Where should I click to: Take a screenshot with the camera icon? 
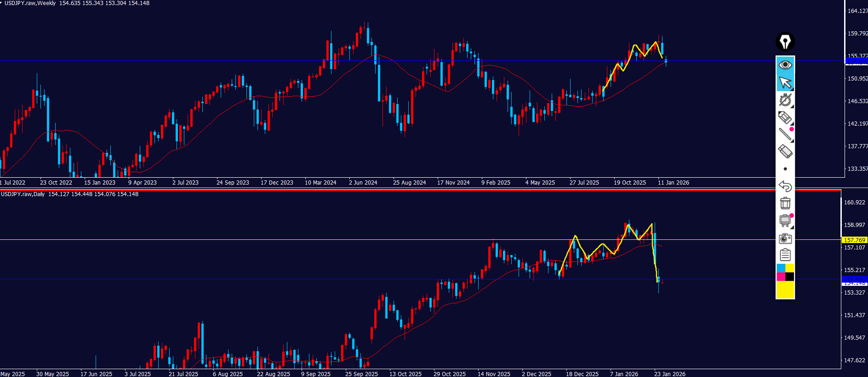785,238
